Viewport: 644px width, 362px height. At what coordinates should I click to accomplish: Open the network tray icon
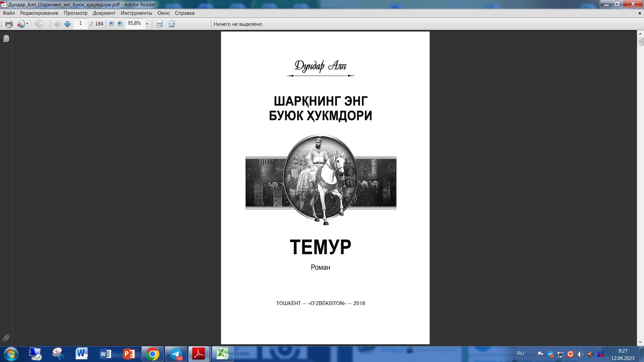(x=560, y=354)
